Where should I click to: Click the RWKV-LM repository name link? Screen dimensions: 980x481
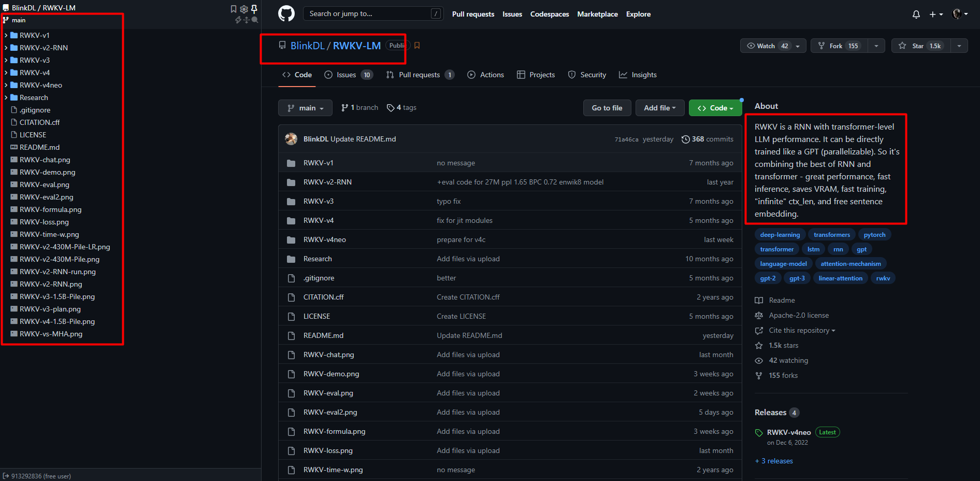(x=356, y=46)
